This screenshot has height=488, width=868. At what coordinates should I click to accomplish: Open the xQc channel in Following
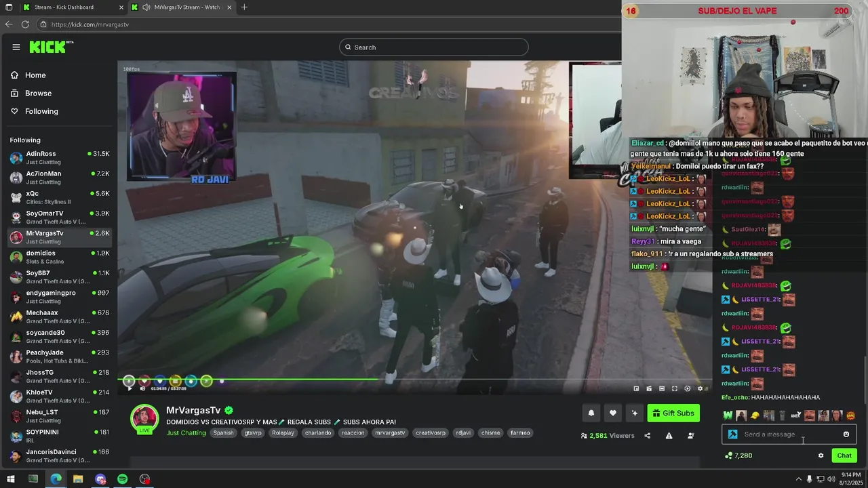click(59, 197)
